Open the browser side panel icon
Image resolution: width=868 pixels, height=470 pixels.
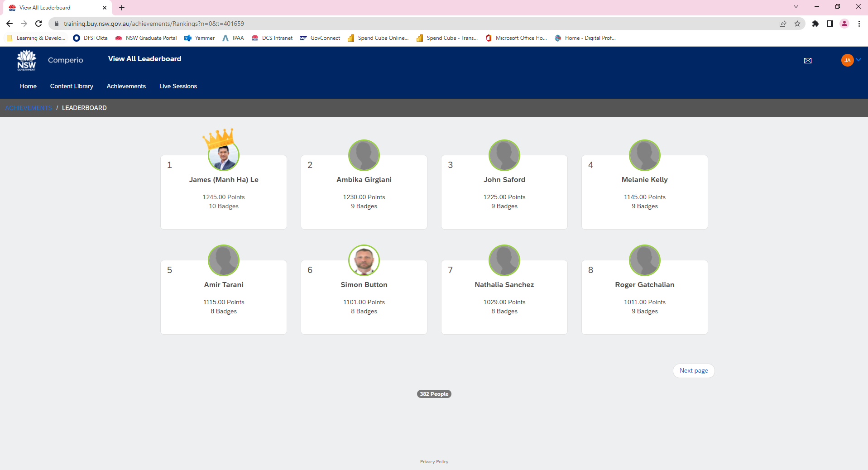[x=830, y=24]
